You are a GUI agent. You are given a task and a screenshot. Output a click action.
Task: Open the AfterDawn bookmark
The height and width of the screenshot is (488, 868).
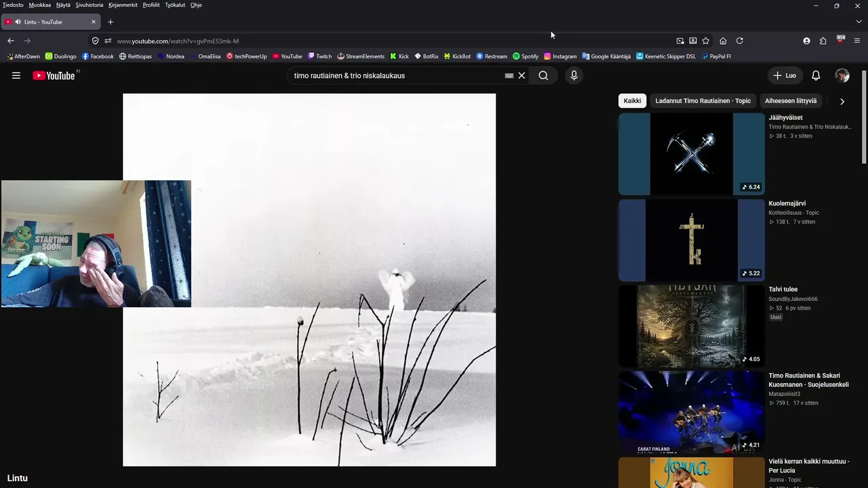click(x=23, y=56)
